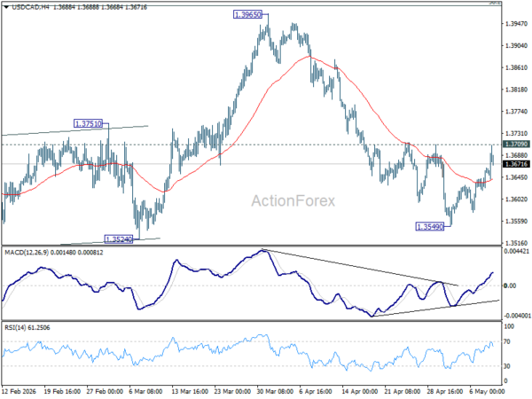Image resolution: width=532 pixels, height=399 pixels.
Task: Click the 1.38610 price axis value
Action: tap(516, 68)
